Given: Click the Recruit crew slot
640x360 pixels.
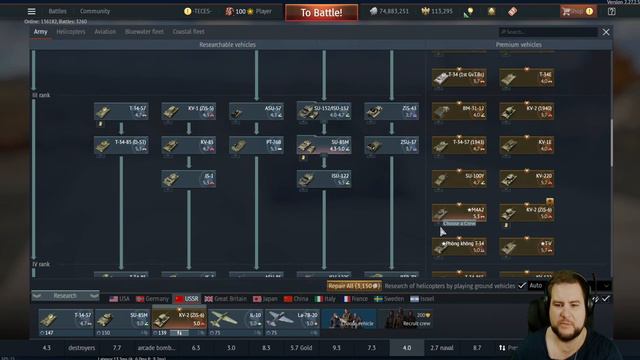Looking at the screenshot, I should click(408, 319).
